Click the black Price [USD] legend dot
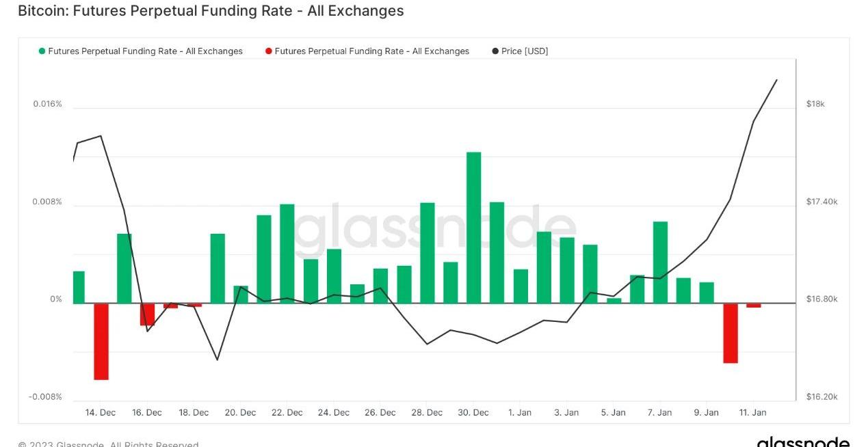This screenshot has width=868, height=447. coord(495,51)
